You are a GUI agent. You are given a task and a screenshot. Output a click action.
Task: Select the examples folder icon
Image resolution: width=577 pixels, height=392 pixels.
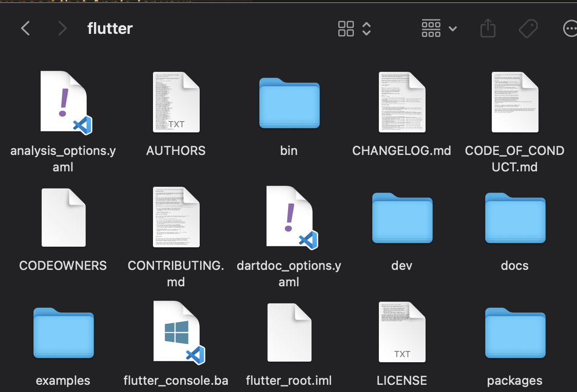click(64, 333)
